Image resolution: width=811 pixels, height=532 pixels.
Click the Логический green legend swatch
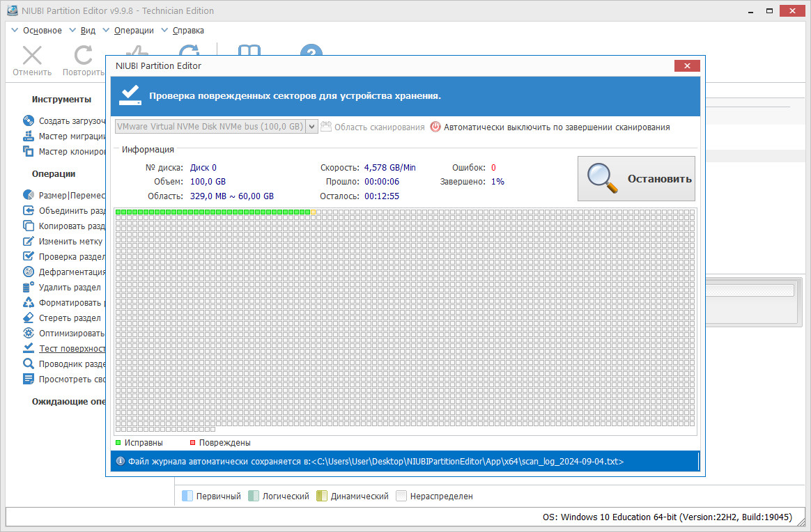point(254,496)
